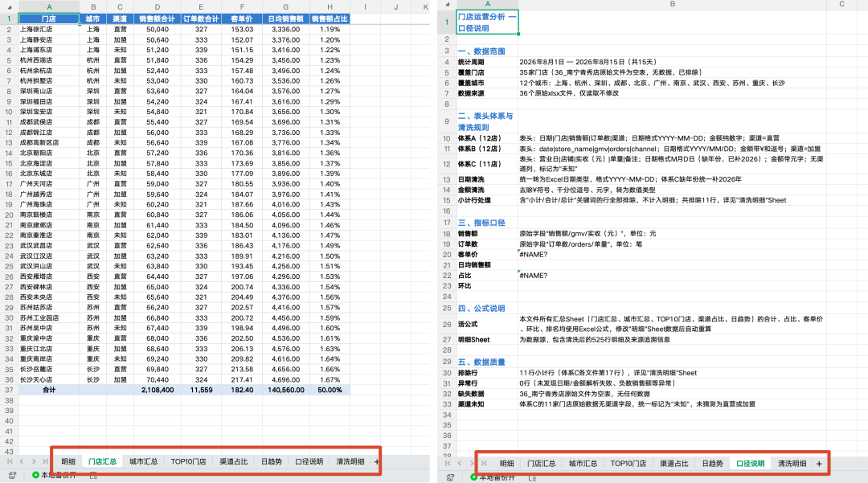Open 门店汇总 tab in 口径说明 window

(x=542, y=464)
